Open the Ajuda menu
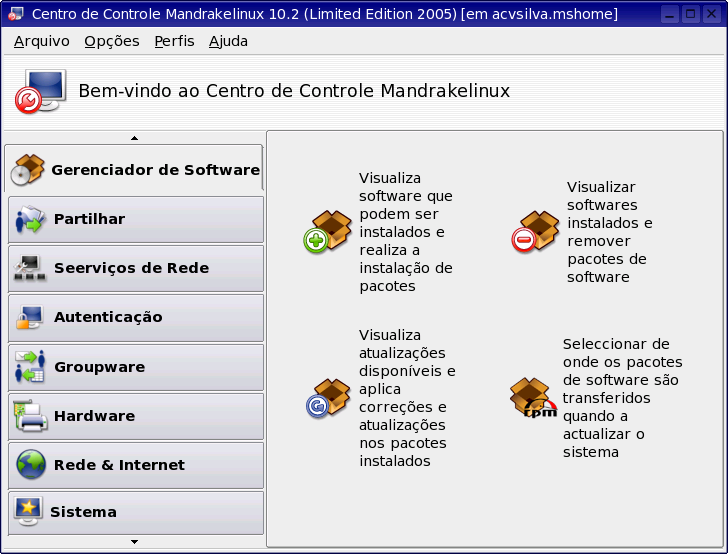 (228, 41)
